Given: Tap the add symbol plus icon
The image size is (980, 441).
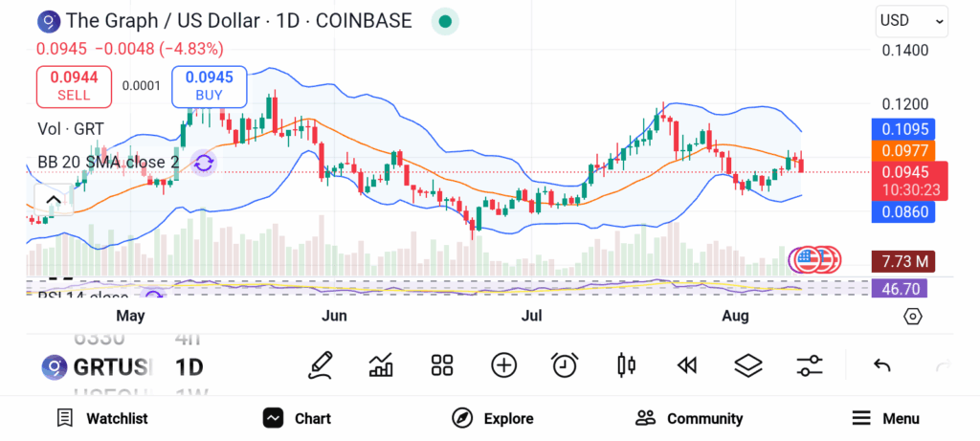Looking at the screenshot, I should pyautogui.click(x=503, y=365).
